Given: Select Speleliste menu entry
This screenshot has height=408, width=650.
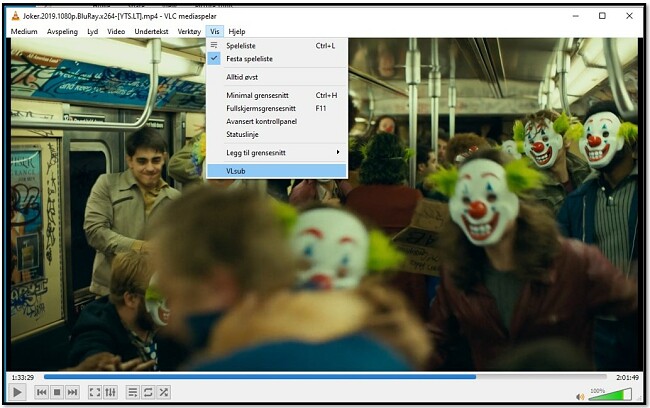Looking at the screenshot, I should (276, 46).
